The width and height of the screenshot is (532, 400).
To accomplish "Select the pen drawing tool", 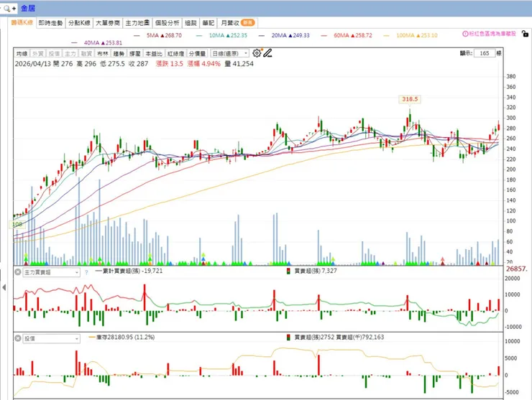I will 267,53.
